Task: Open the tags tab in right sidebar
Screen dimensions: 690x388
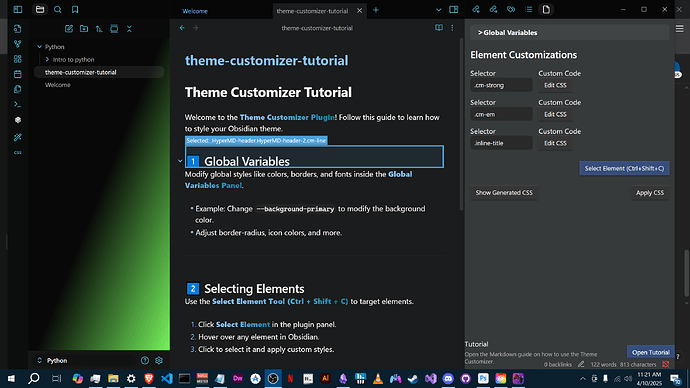Action: point(511,9)
